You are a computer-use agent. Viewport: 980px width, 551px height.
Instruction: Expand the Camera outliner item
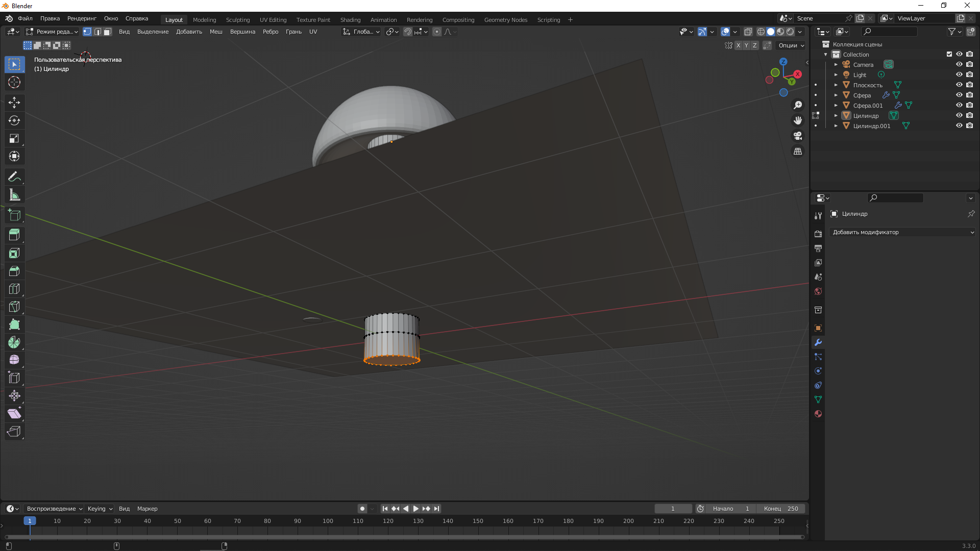tap(836, 64)
